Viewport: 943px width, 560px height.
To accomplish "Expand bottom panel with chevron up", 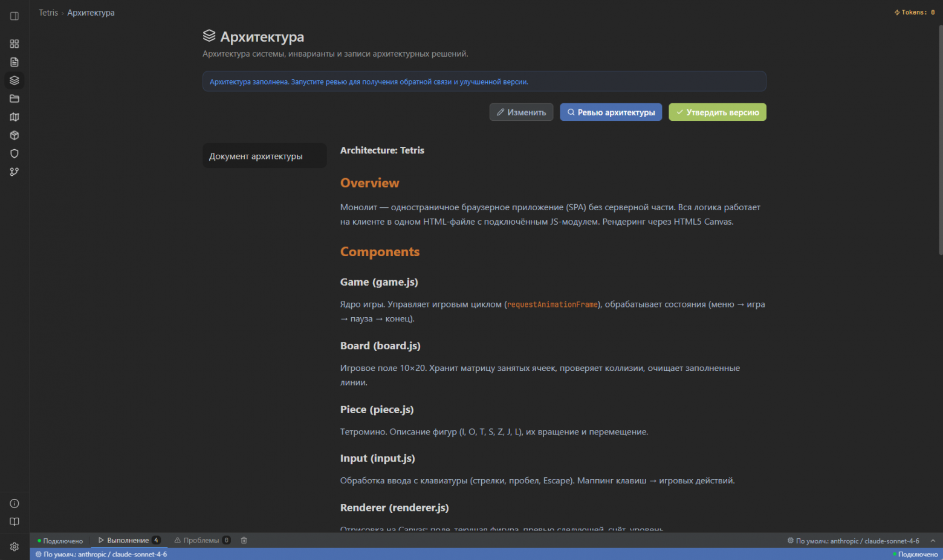I will click(x=933, y=541).
